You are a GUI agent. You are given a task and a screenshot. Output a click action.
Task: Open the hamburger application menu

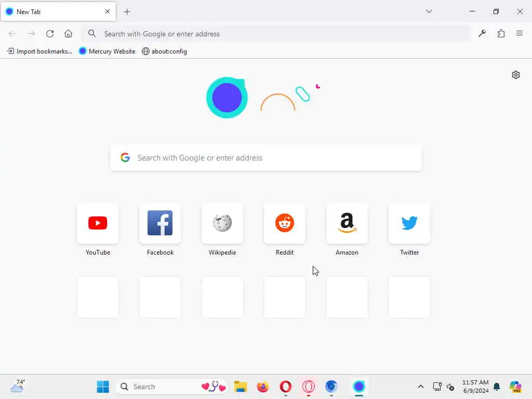[520, 33]
